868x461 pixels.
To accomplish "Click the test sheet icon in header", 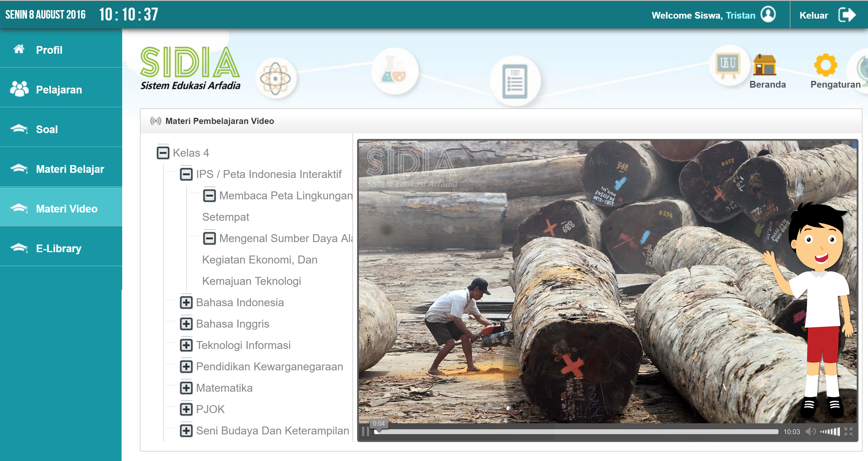I will click(515, 81).
